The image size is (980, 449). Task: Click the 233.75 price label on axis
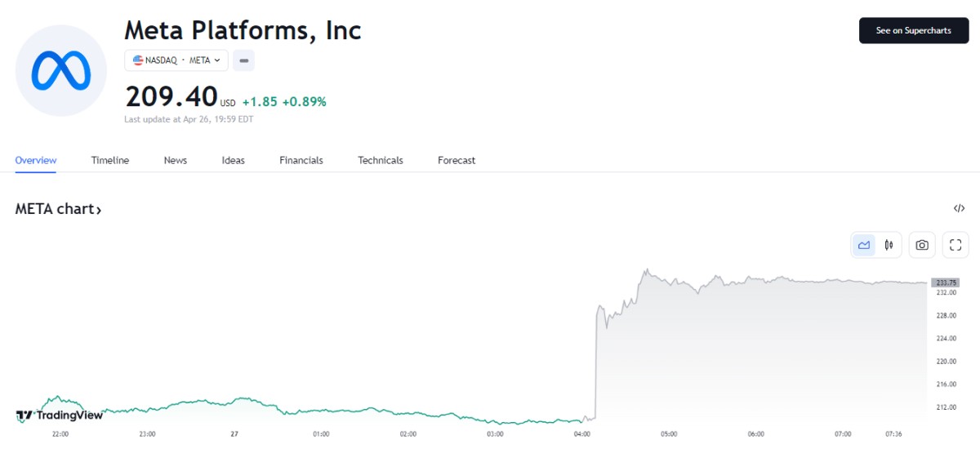click(x=945, y=282)
